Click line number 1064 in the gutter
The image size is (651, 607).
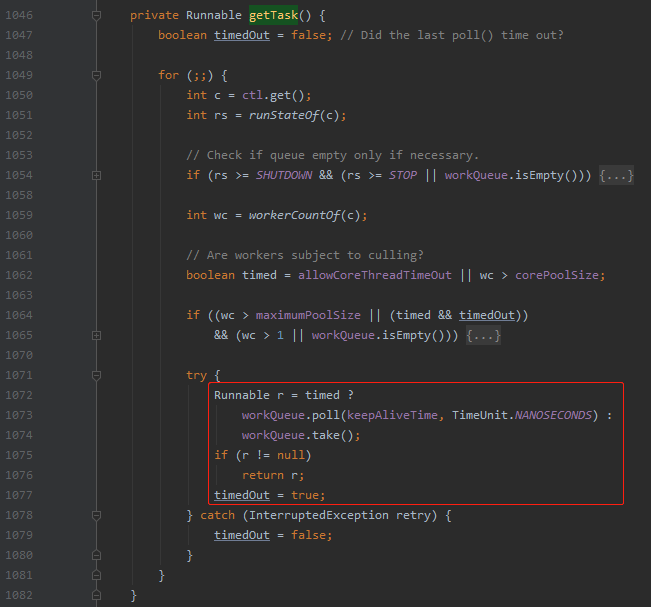click(19, 315)
